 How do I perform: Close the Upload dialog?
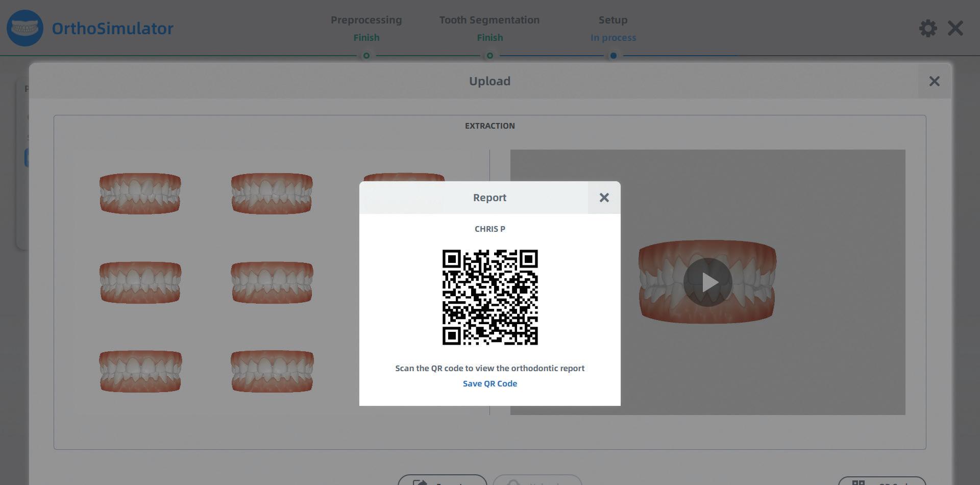[x=934, y=81]
